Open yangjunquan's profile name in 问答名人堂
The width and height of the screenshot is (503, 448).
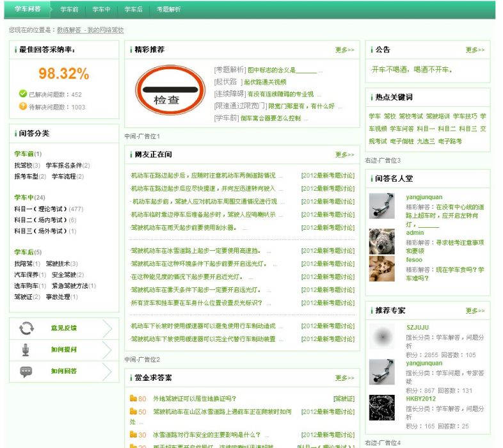pos(424,197)
